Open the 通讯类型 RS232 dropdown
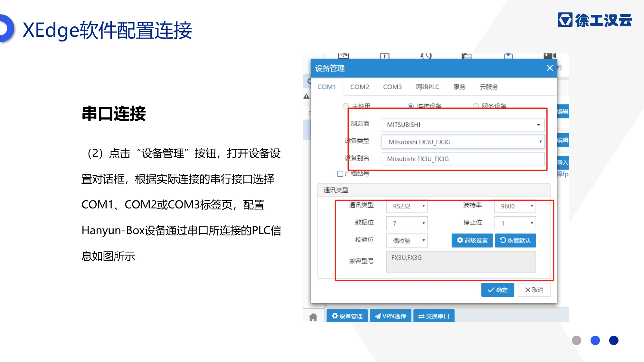The image size is (644, 362). pos(407,206)
